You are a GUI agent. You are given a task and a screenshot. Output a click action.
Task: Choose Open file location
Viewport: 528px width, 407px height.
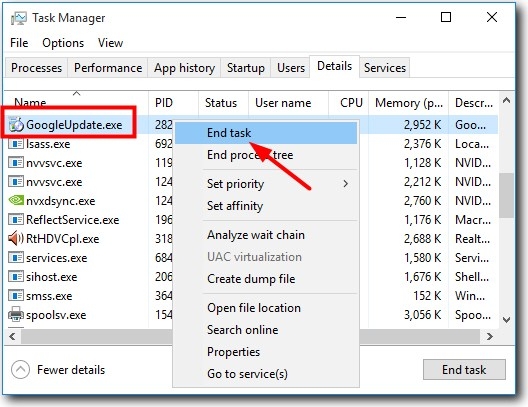pyautogui.click(x=266, y=308)
